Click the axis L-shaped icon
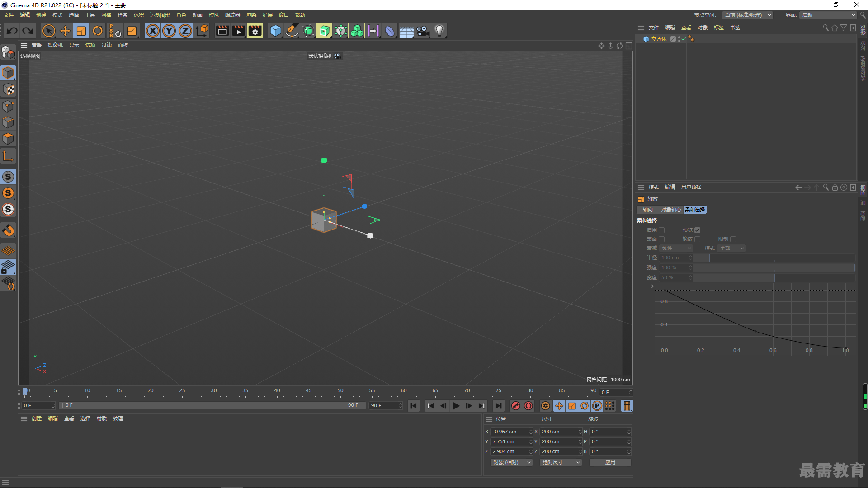 (8, 156)
